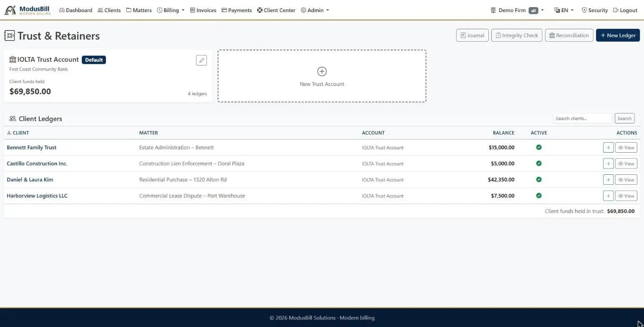
Task: Click the Search button for clients
Action: click(624, 118)
